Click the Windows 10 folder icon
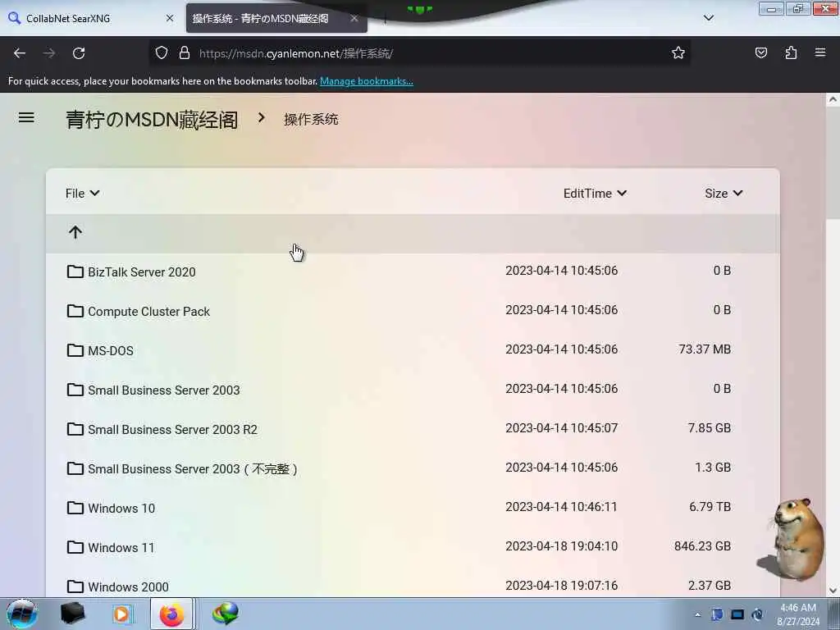The image size is (840, 630). click(x=75, y=508)
